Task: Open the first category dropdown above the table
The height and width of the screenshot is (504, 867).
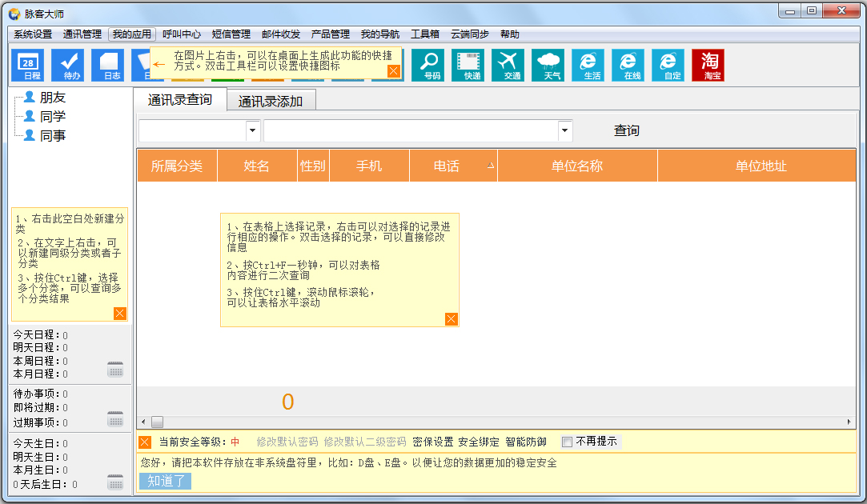Action: [253, 130]
